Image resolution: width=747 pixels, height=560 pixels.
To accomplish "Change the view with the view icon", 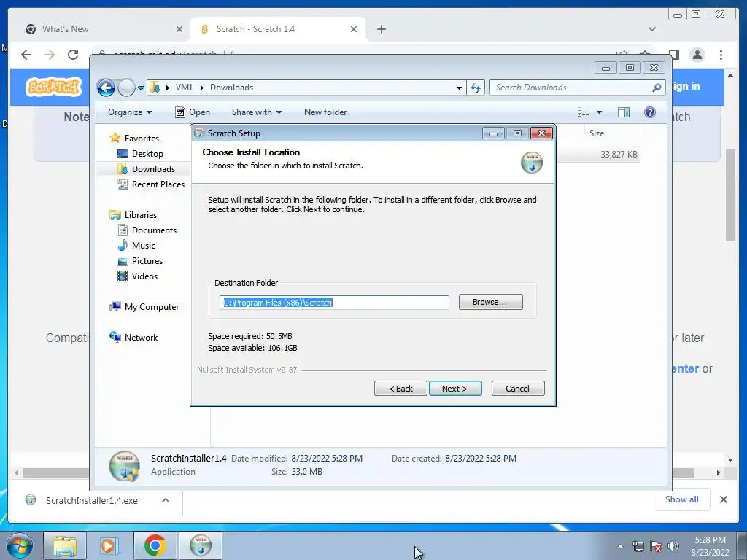I will [584, 112].
